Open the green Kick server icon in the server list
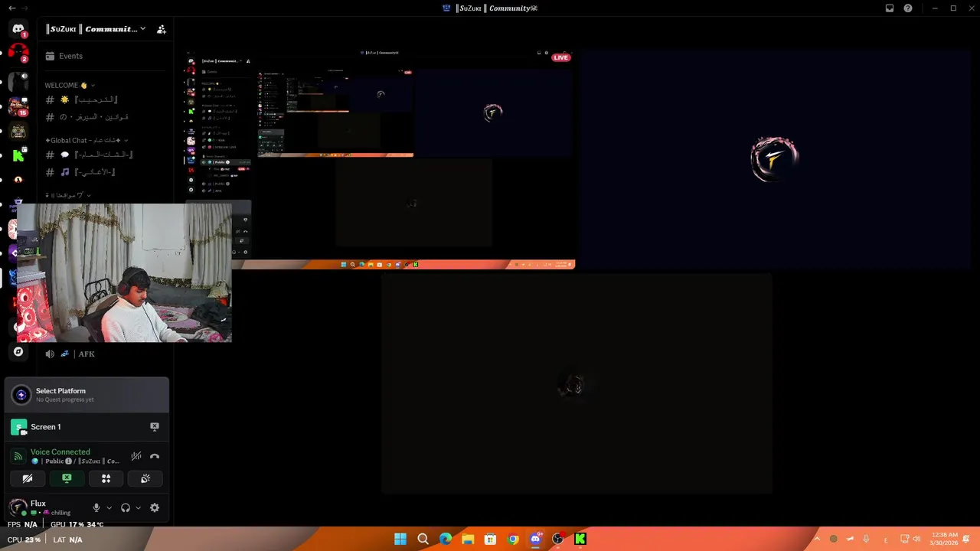This screenshot has width=980, height=551. tap(18, 155)
